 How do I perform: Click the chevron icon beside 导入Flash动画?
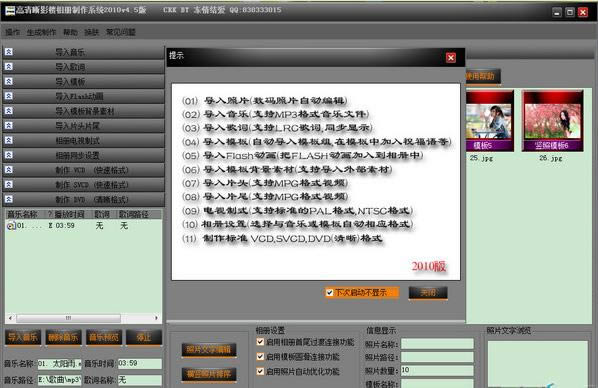(x=9, y=96)
